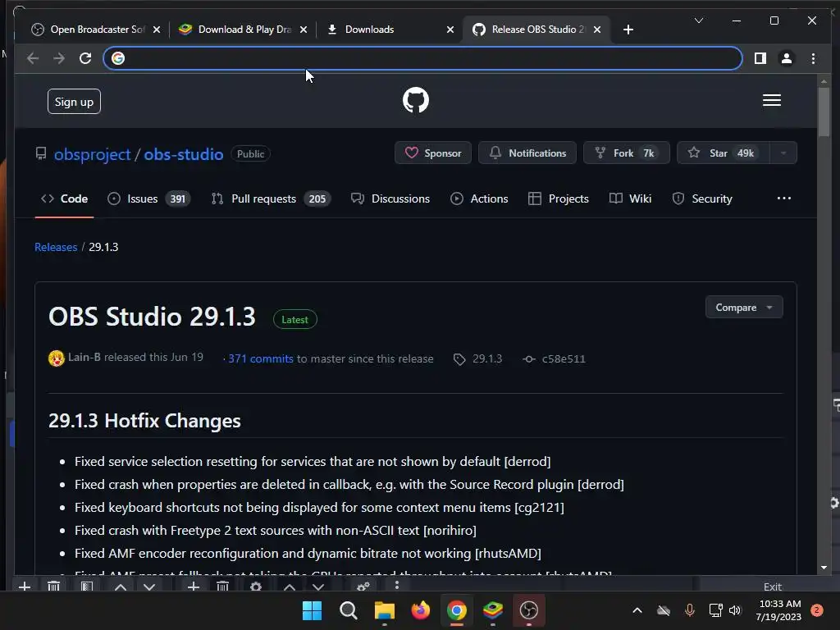Open the Notifications button
The height and width of the screenshot is (630, 840).
[x=527, y=153]
